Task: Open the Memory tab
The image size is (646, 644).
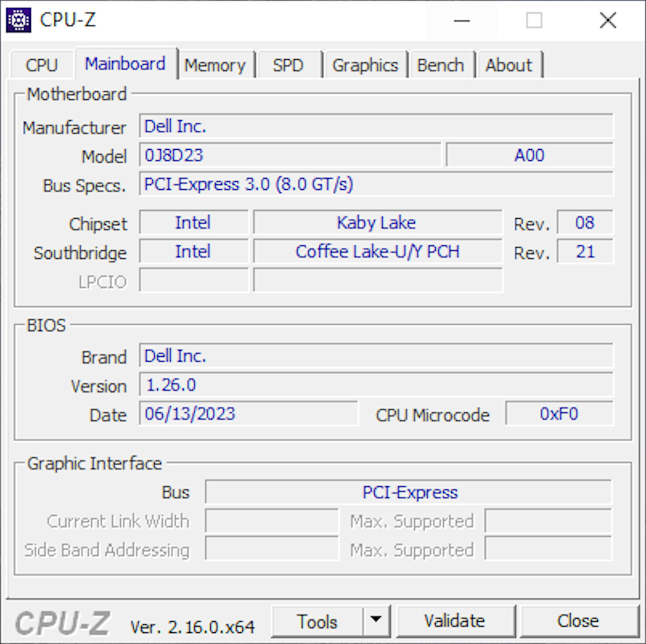Action: pyautogui.click(x=215, y=65)
